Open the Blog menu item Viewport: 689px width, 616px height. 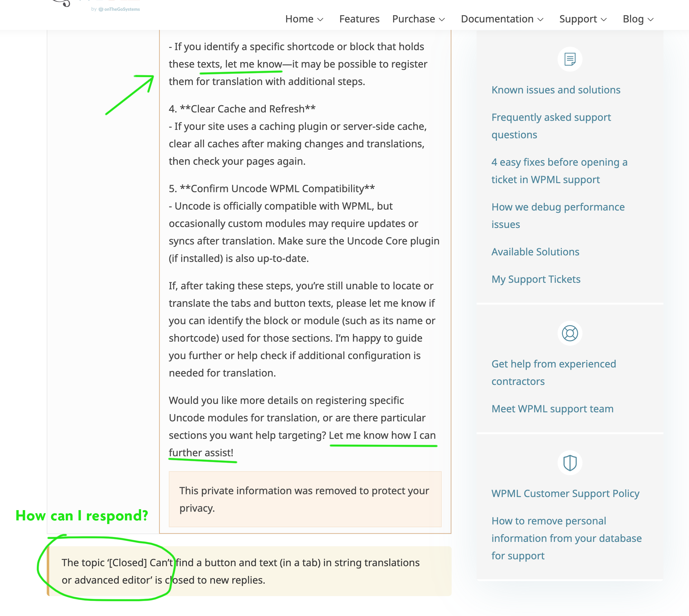click(x=633, y=19)
